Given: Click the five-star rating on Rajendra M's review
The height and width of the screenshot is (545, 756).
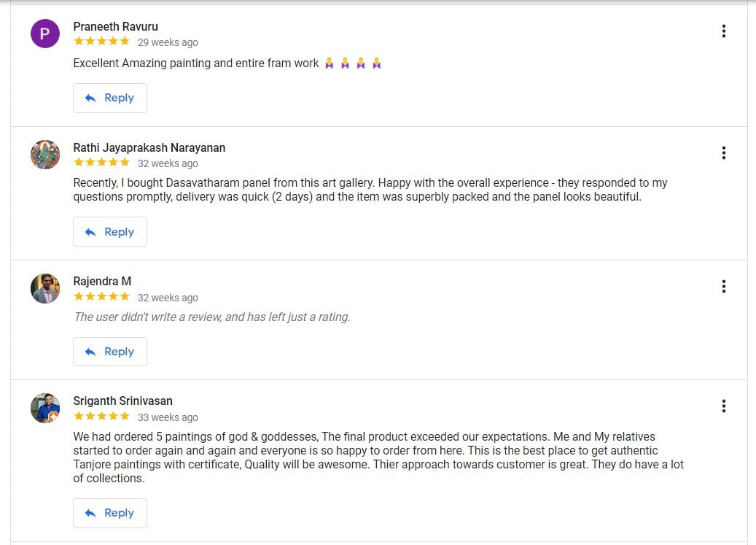Looking at the screenshot, I should 101,297.
